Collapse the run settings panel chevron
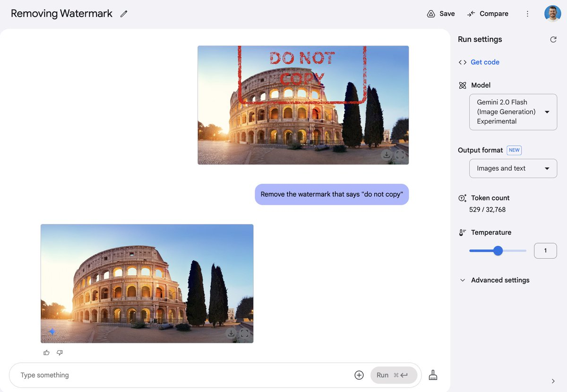The width and height of the screenshot is (567, 392). (553, 381)
